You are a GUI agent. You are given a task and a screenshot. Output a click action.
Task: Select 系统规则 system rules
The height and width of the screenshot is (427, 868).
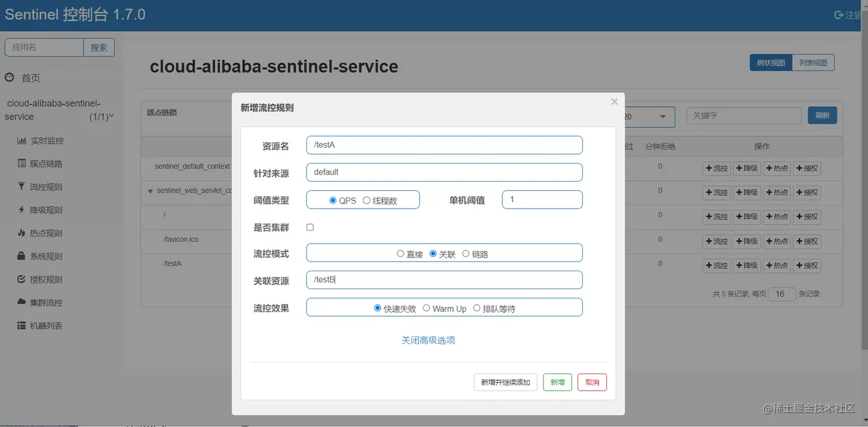pyautogui.click(x=46, y=256)
